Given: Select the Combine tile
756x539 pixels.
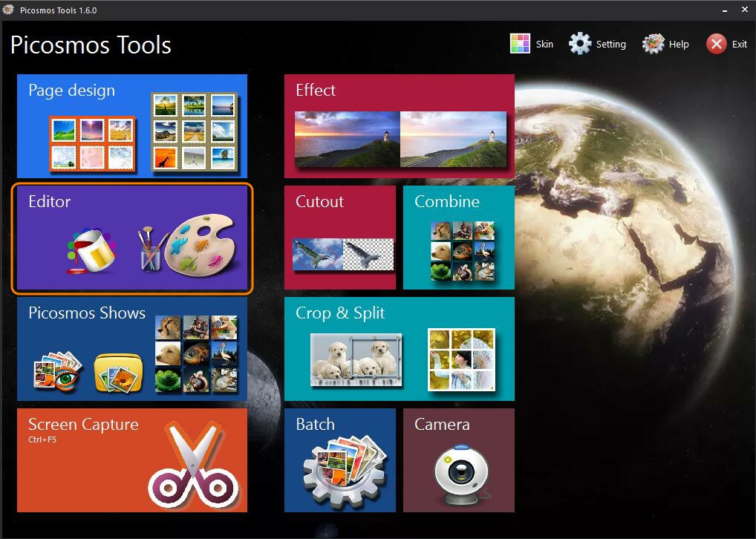Looking at the screenshot, I should [x=458, y=238].
